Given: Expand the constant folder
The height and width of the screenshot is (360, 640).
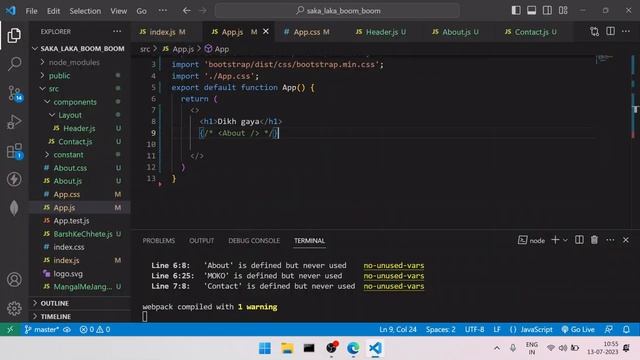Looking at the screenshot, I should point(47,155).
